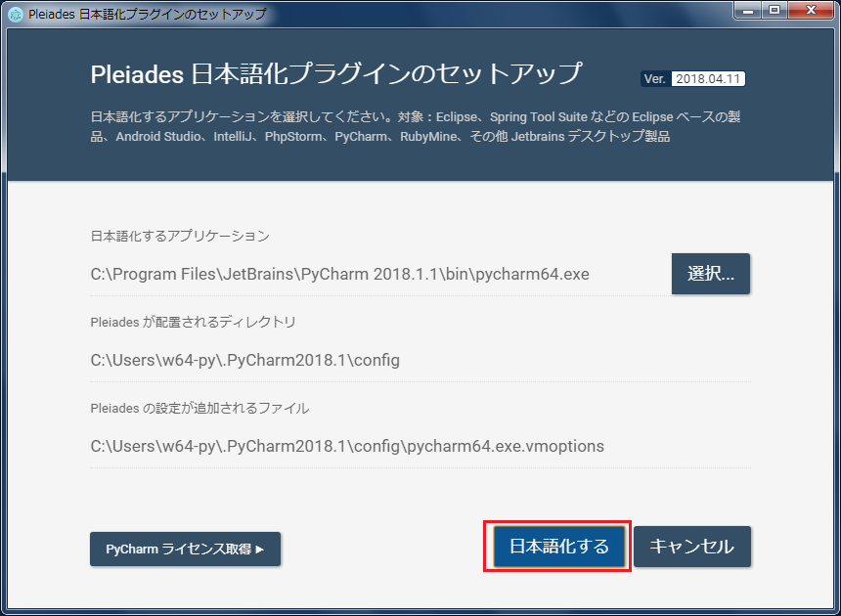Maximize the Pleiades setup window
This screenshot has width=841, height=616.
click(775, 10)
